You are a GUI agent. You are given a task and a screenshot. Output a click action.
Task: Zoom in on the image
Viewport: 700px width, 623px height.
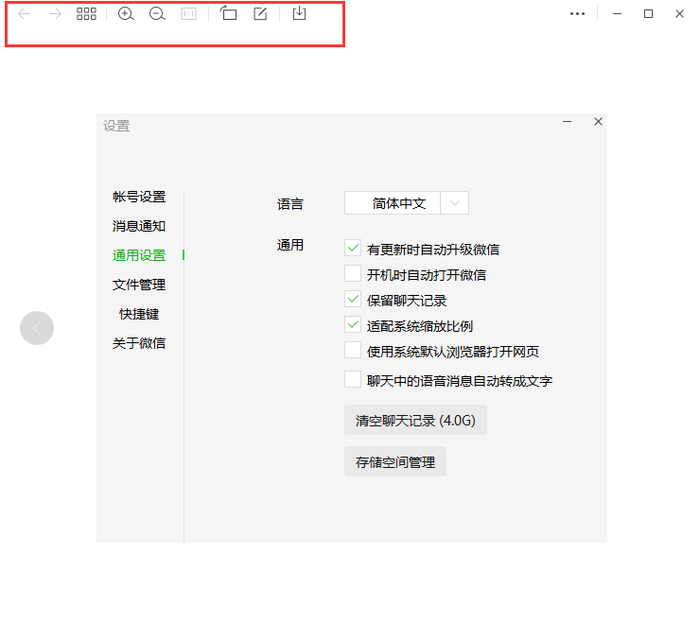tap(126, 14)
